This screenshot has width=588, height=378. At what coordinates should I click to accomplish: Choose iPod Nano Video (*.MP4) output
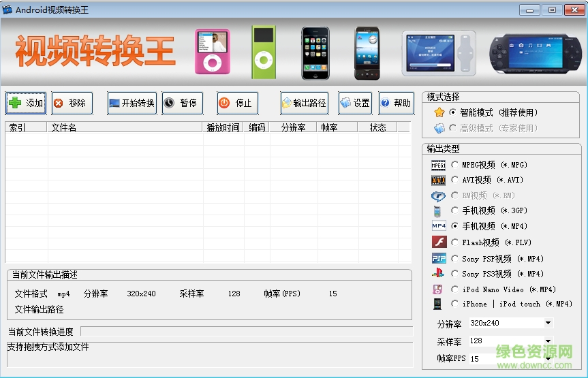pyautogui.click(x=455, y=289)
